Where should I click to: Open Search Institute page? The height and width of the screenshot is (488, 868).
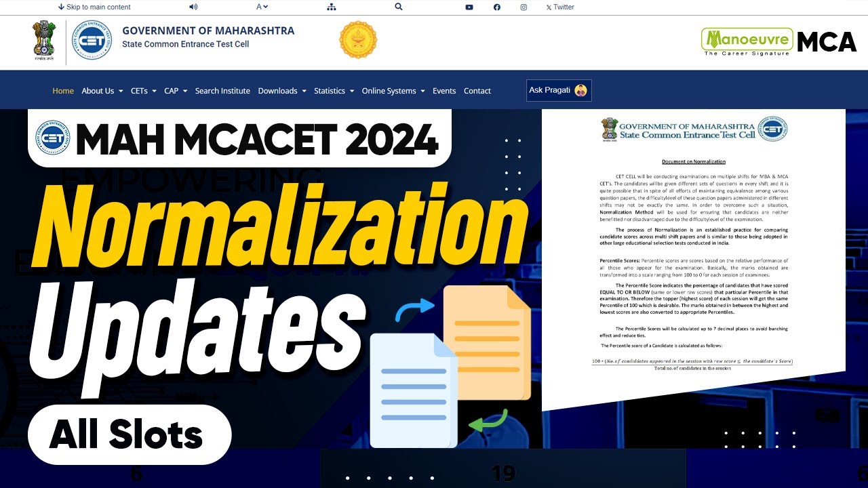point(222,91)
